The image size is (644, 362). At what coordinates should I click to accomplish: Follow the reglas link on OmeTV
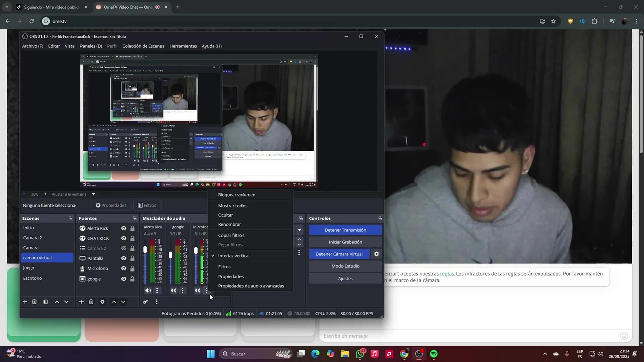pos(447,274)
